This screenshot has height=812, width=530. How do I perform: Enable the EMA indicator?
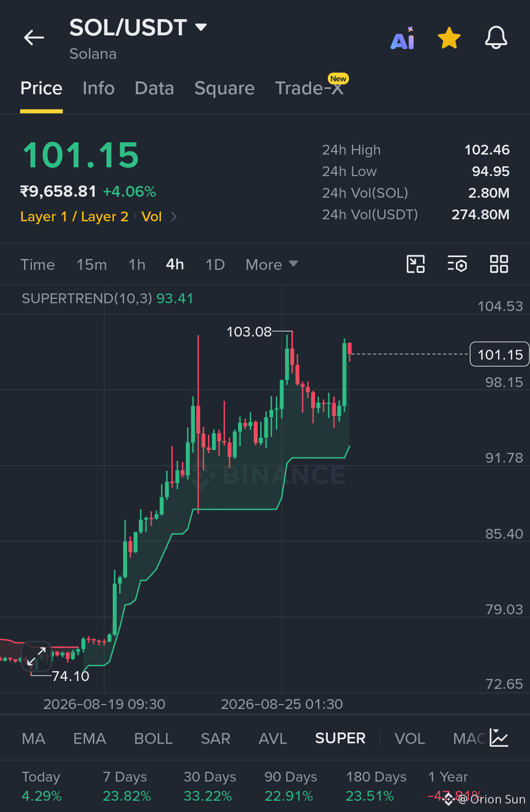coord(89,738)
